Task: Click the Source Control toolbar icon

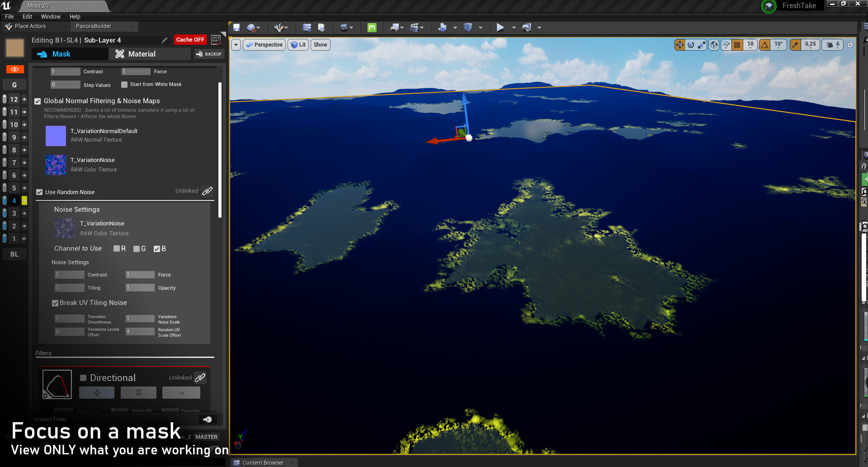Action: click(251, 28)
